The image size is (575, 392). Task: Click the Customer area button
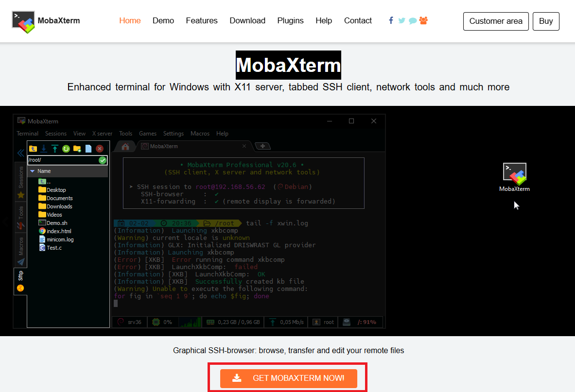(496, 21)
